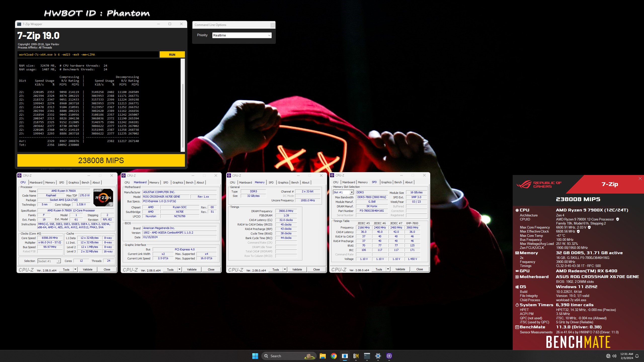644x362 pixels.
Task: Click Close button in SPD window
Action: [x=420, y=269]
